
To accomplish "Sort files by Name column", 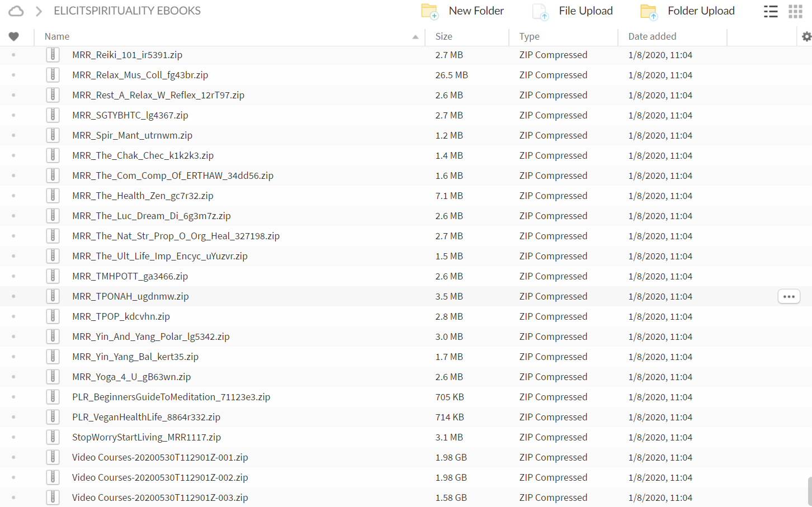I will pyautogui.click(x=57, y=36).
